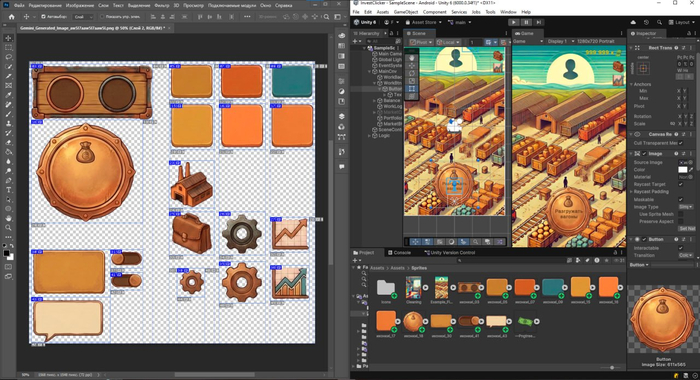Close Photoshop document tab
Image resolution: width=700 pixels, height=380 pixels.
169,28
